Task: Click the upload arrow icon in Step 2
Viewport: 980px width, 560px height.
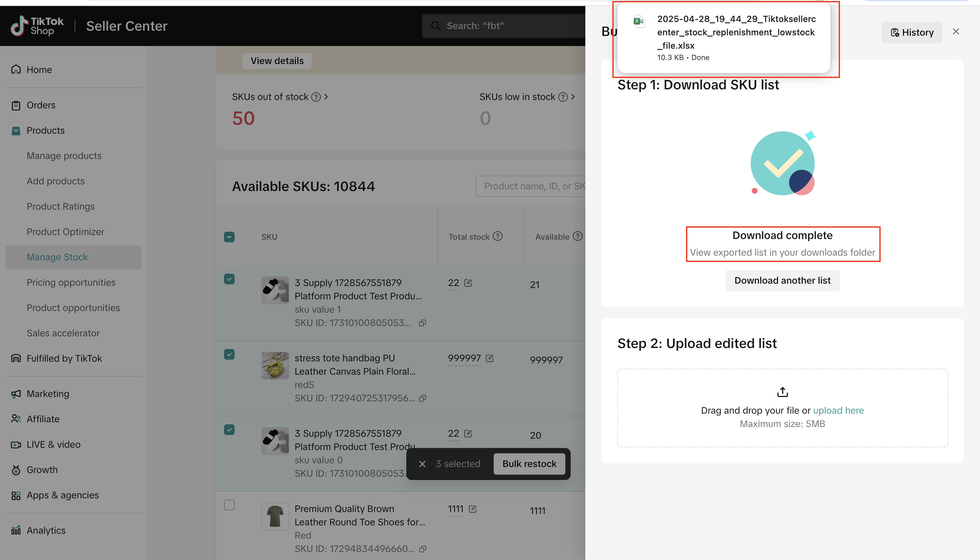Action: (782, 392)
